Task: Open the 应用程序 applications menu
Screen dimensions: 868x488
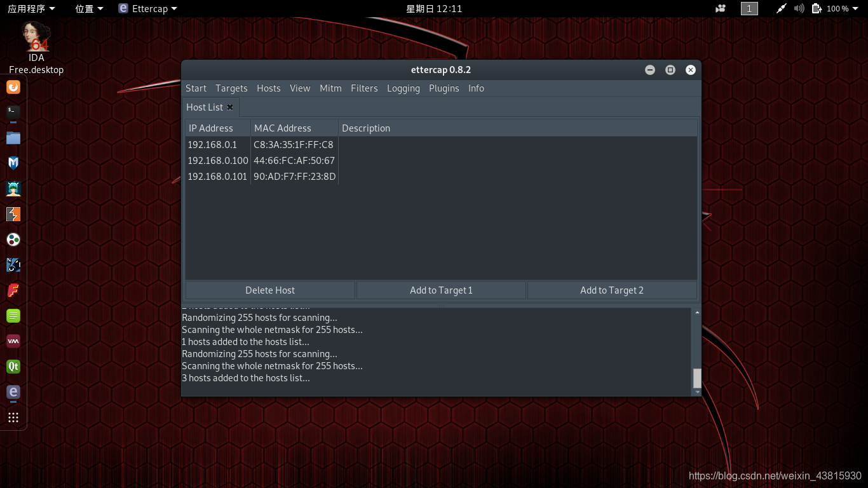Action: (x=31, y=8)
